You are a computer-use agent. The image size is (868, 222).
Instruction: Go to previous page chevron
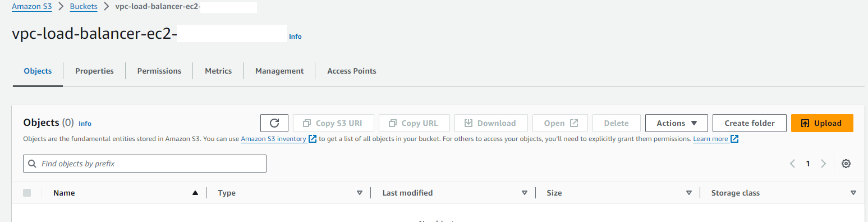pos(792,164)
